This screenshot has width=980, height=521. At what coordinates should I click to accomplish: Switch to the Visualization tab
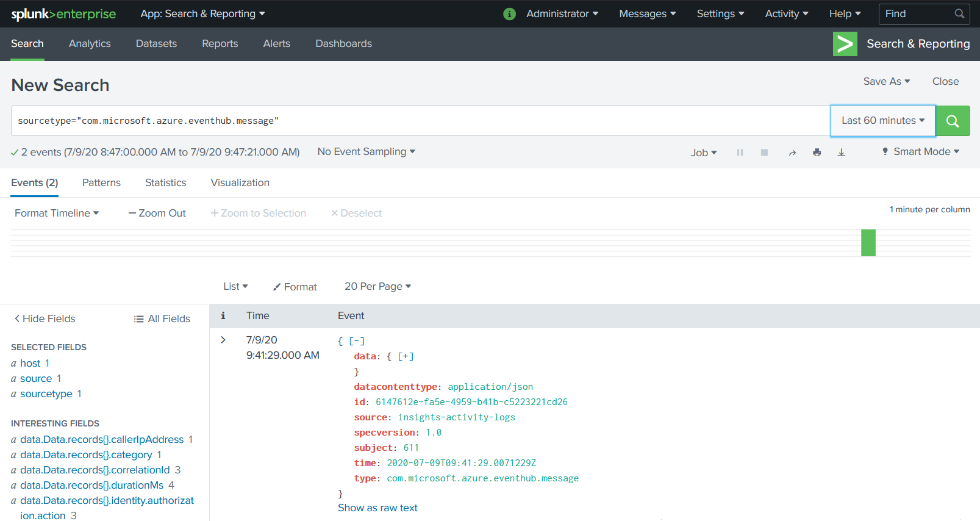[240, 182]
